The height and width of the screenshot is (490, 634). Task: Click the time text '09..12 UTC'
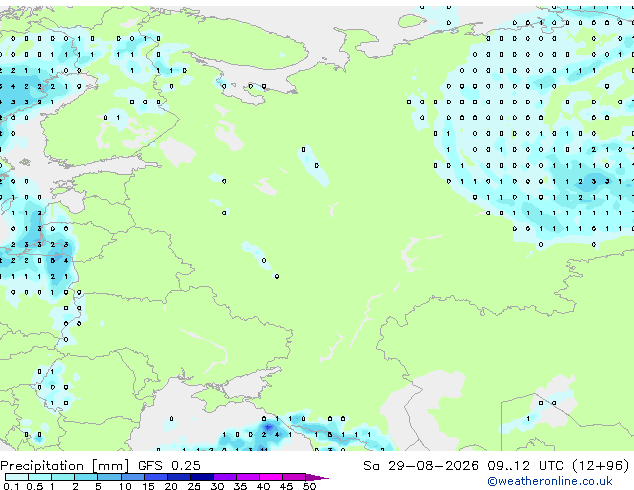pyautogui.click(x=525, y=465)
